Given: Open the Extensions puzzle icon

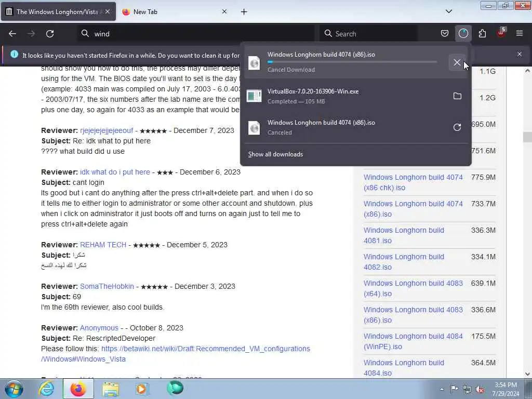Looking at the screenshot, I should (x=482, y=33).
